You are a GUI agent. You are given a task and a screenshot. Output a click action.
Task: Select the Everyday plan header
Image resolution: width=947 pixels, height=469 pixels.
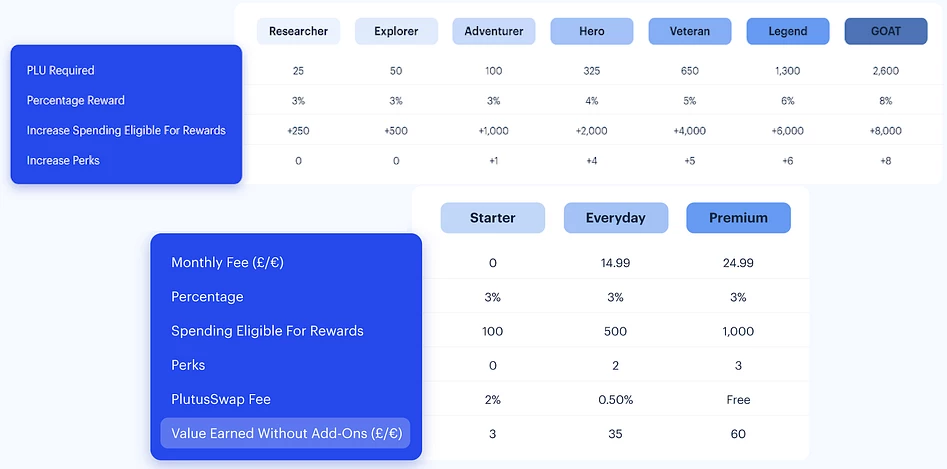(615, 218)
